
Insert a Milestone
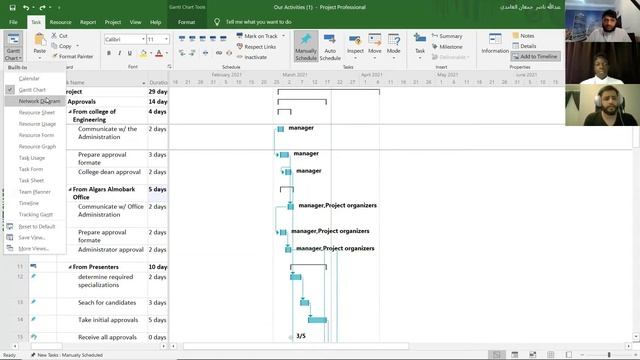(x=447, y=47)
